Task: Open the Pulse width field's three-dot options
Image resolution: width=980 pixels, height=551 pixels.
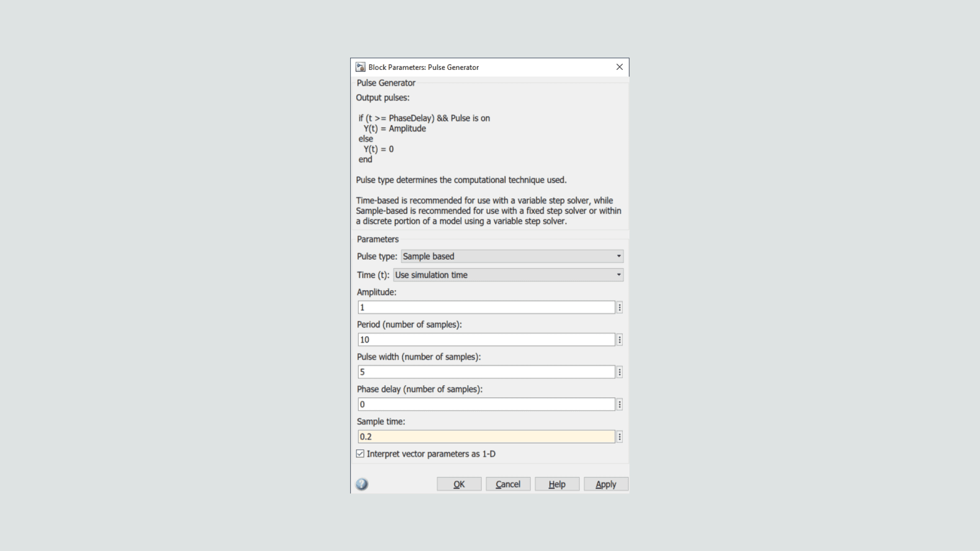Action: pos(620,372)
